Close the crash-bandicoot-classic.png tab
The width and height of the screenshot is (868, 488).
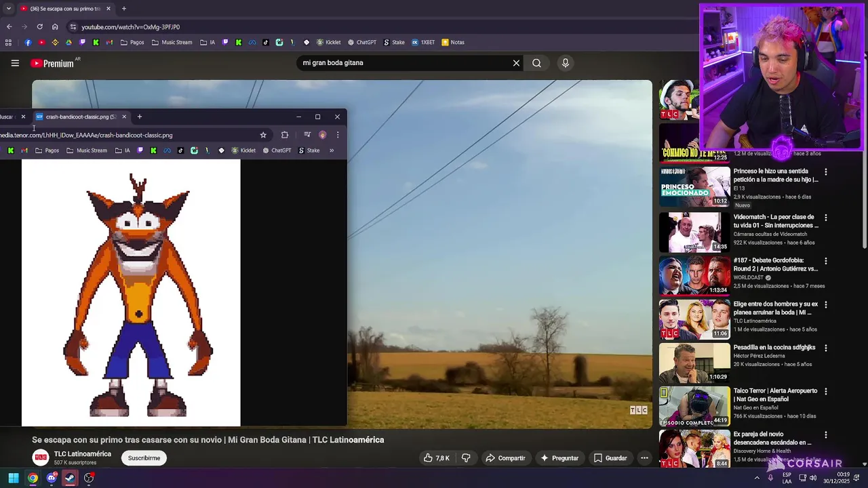coord(124,117)
